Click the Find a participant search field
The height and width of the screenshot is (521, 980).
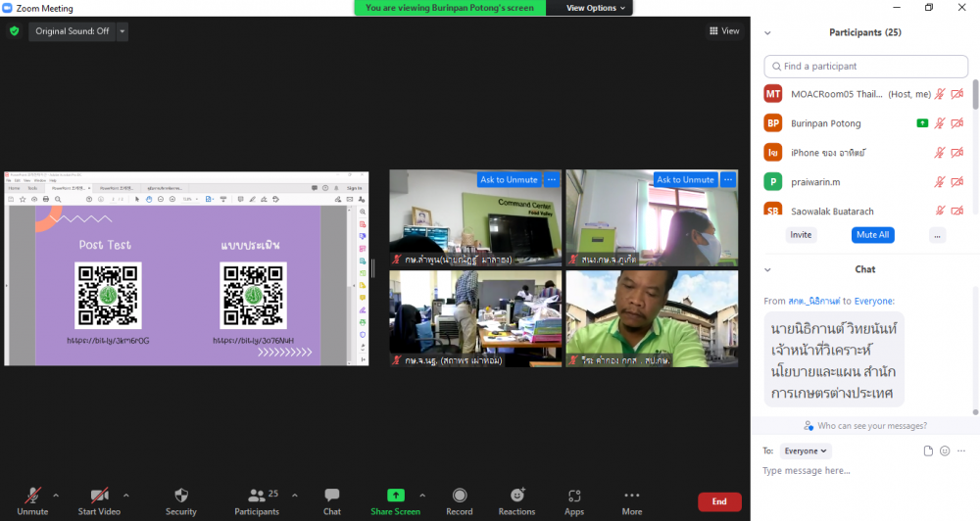coord(866,66)
